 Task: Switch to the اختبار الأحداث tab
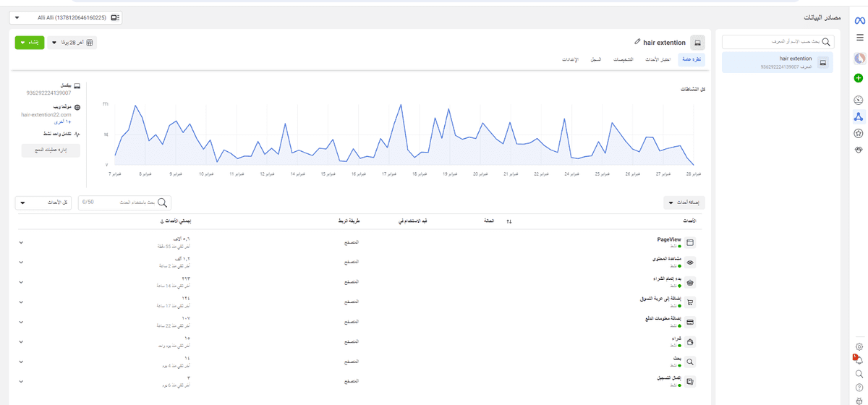pyautogui.click(x=658, y=59)
